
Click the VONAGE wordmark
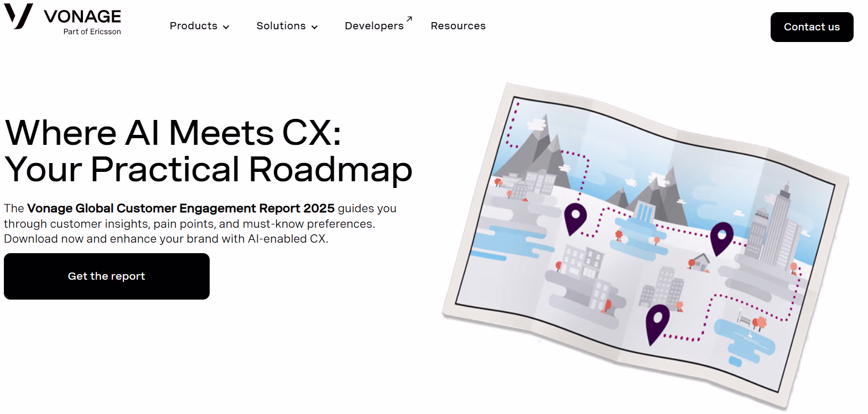(x=82, y=17)
